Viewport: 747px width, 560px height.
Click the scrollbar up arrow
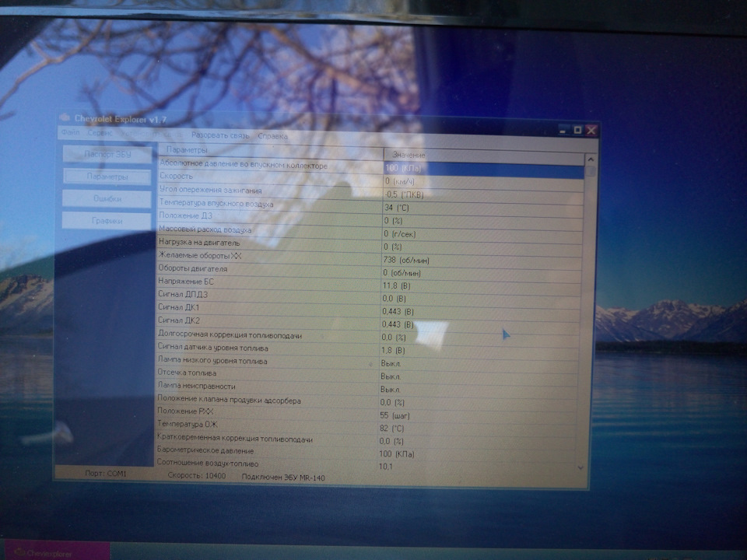[x=591, y=159]
